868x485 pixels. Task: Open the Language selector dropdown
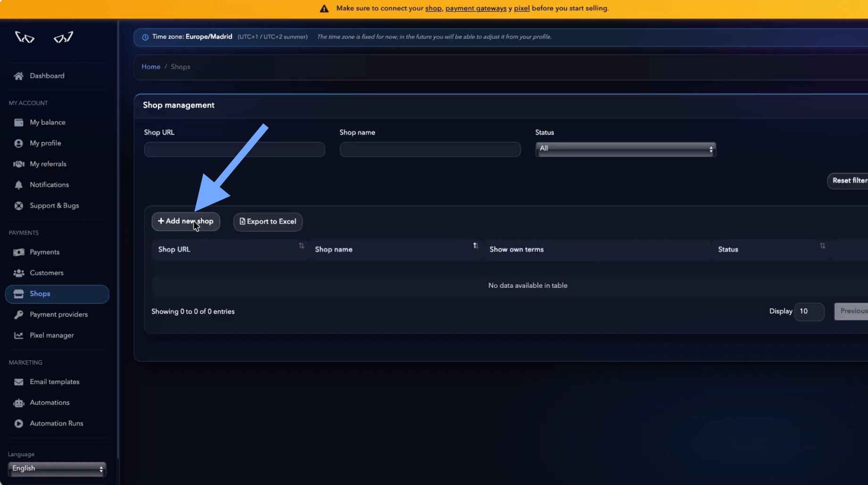[x=57, y=469]
